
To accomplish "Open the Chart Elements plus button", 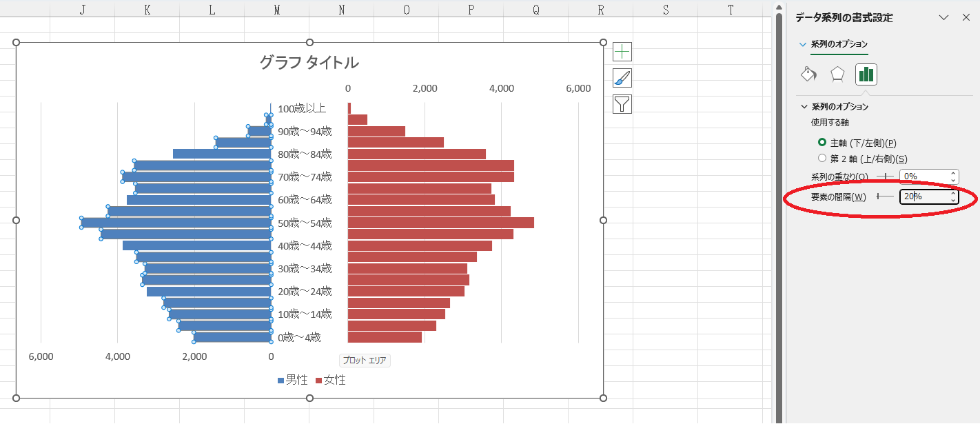I will [622, 52].
